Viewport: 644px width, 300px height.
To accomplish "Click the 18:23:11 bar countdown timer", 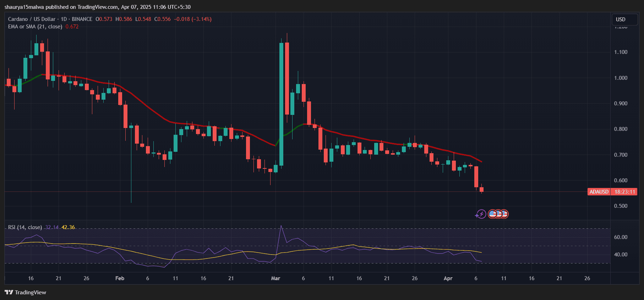I will (x=624, y=192).
